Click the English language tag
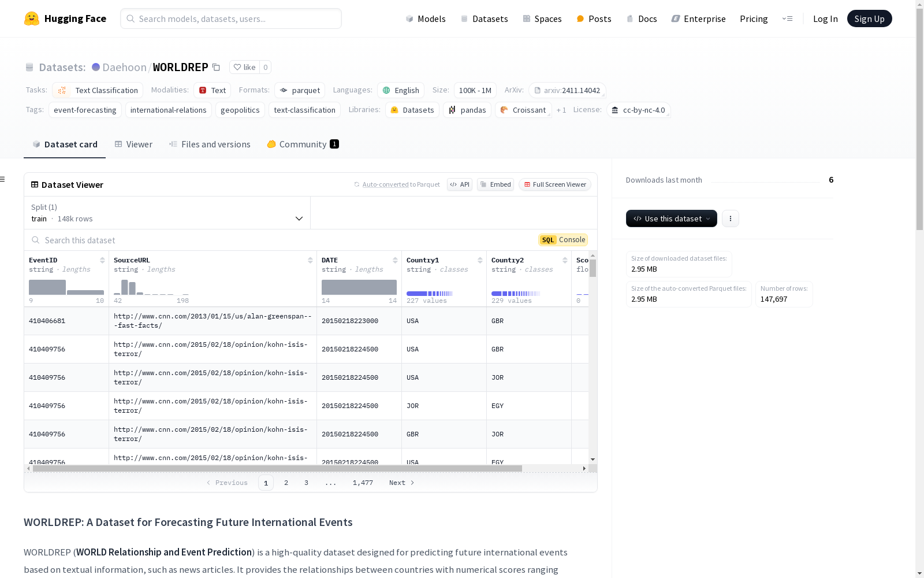924x578 pixels. click(401, 90)
